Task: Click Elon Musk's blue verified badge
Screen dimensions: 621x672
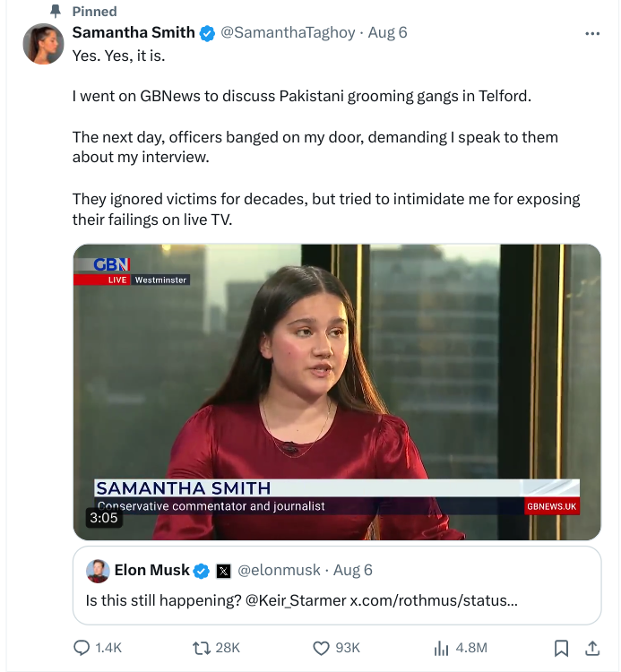Action: (x=203, y=571)
